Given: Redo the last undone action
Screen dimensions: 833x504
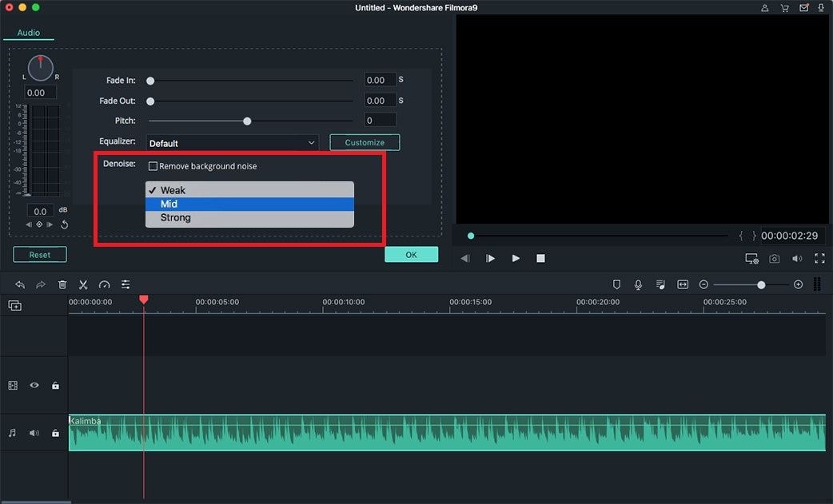Looking at the screenshot, I should pos(41,285).
